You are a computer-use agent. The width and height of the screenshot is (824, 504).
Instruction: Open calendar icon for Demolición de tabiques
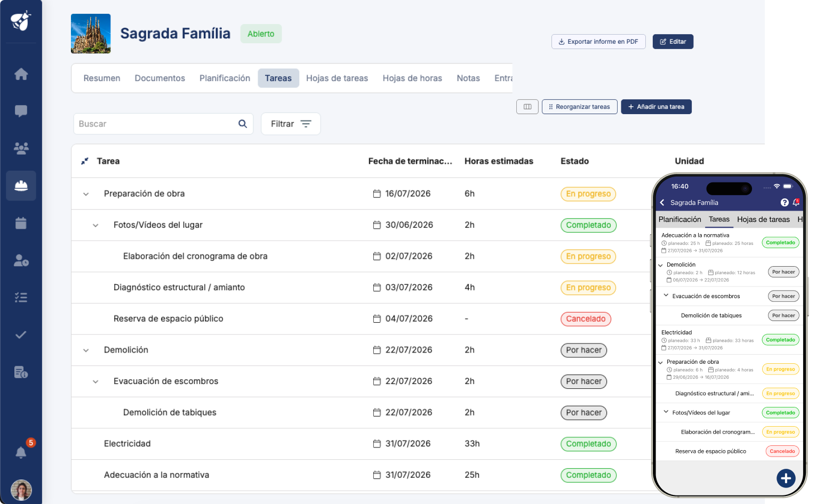click(x=377, y=412)
